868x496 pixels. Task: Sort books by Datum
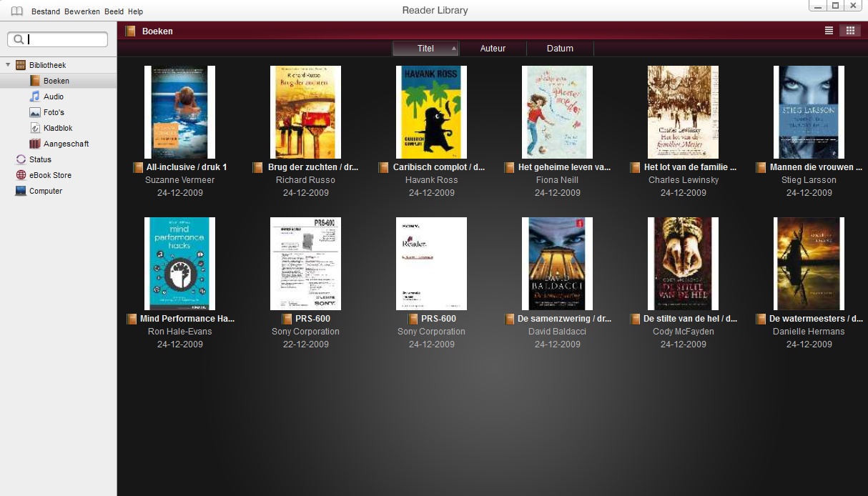coord(560,49)
